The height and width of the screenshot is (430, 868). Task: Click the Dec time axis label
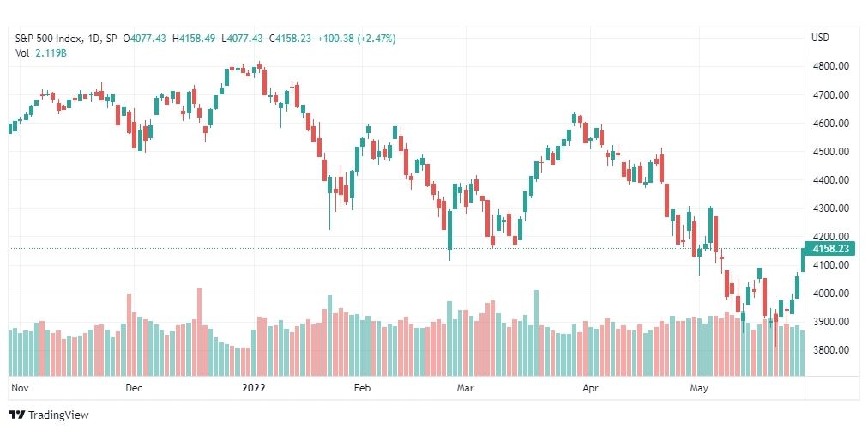point(134,388)
